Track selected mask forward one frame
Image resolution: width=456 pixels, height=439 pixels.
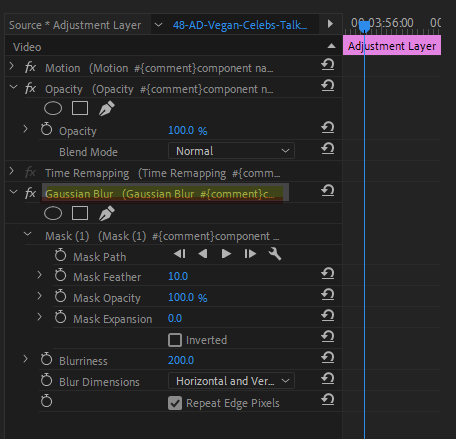(x=250, y=254)
